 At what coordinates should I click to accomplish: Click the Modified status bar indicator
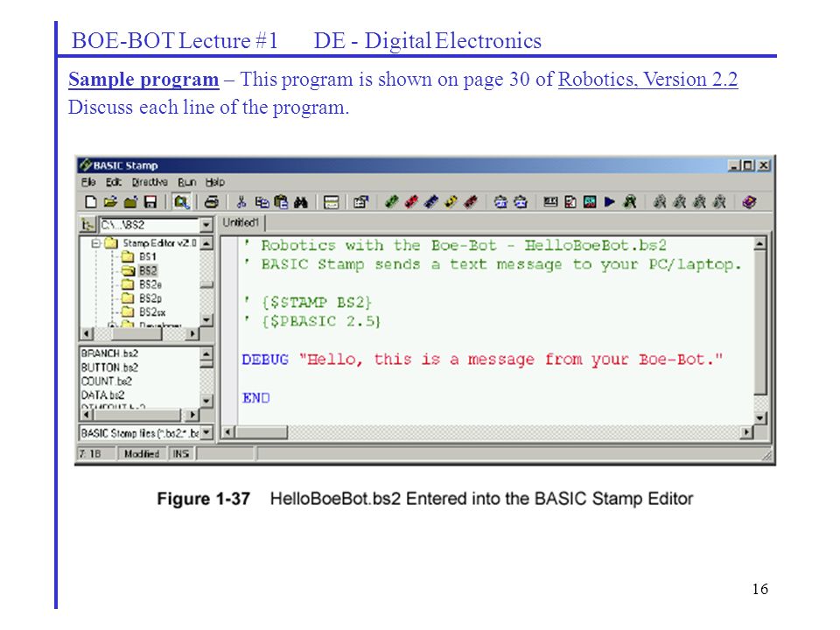(142, 454)
